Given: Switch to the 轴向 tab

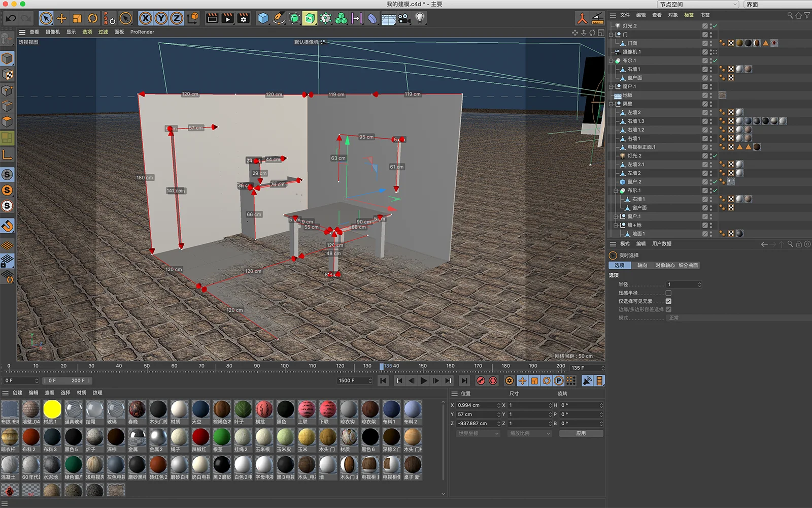Looking at the screenshot, I should 642,265.
